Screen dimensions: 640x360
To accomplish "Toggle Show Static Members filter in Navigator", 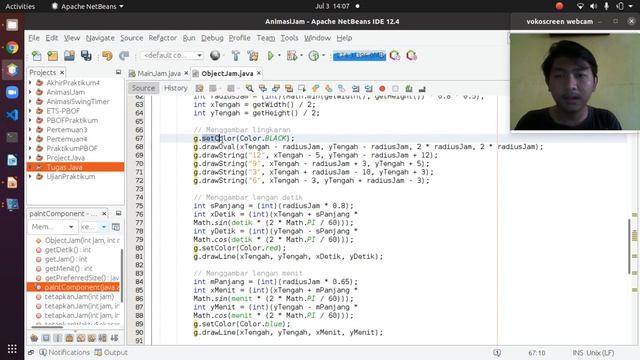I will pos(58,338).
